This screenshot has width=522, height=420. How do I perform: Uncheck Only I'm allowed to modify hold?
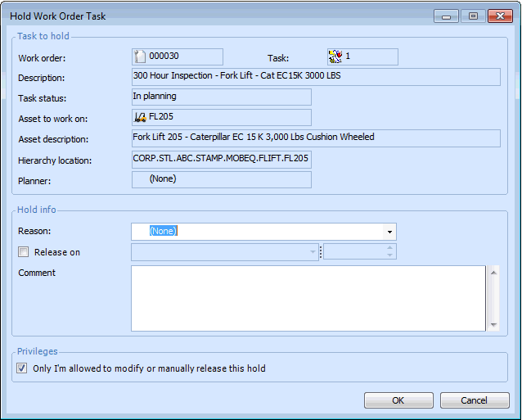click(22, 368)
